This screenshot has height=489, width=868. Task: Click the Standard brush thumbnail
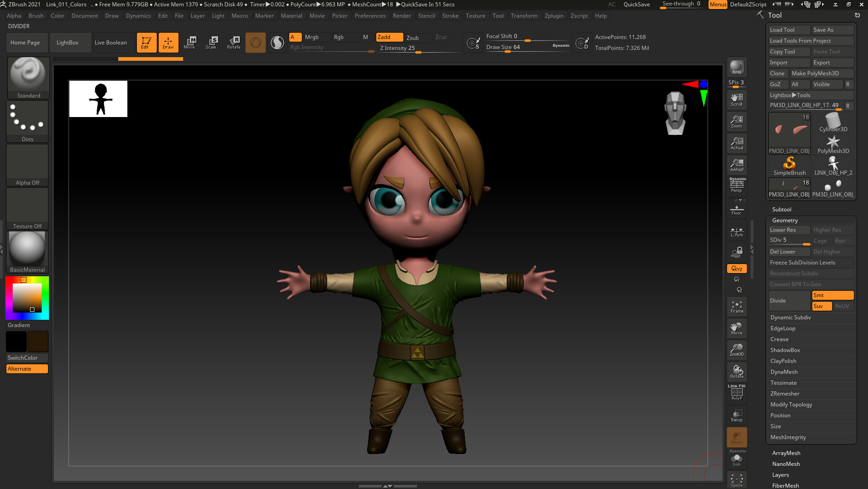pos(27,73)
